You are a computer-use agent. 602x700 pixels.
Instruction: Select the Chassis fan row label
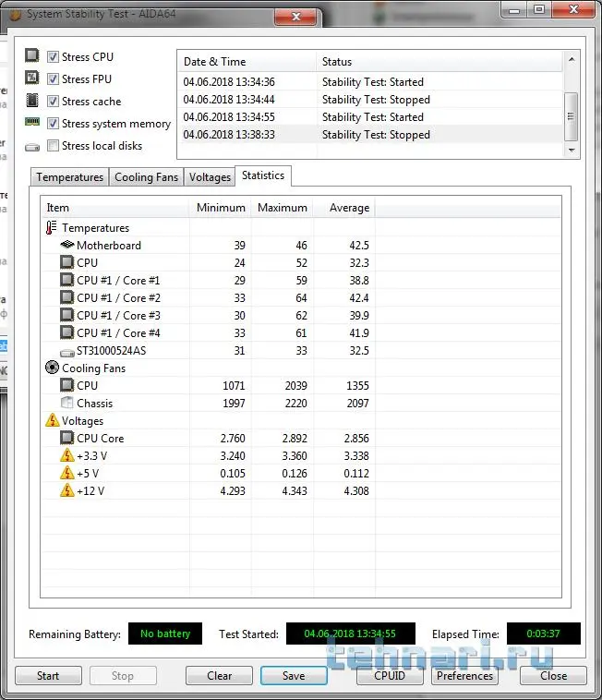[x=94, y=404]
